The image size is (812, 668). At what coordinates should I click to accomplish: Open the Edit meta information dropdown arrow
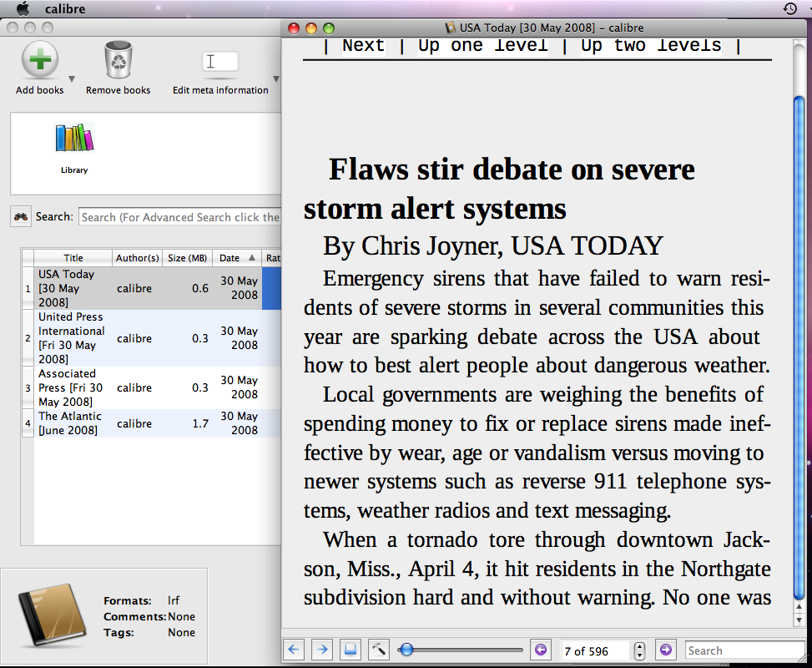tap(276, 78)
